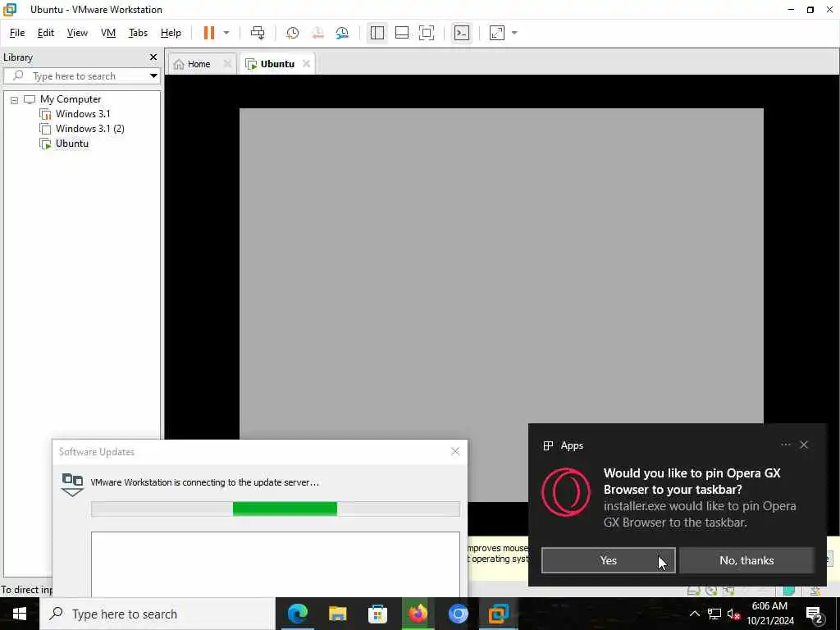Click Yes to pin Opera GX
This screenshot has height=630, width=840.
(609, 560)
